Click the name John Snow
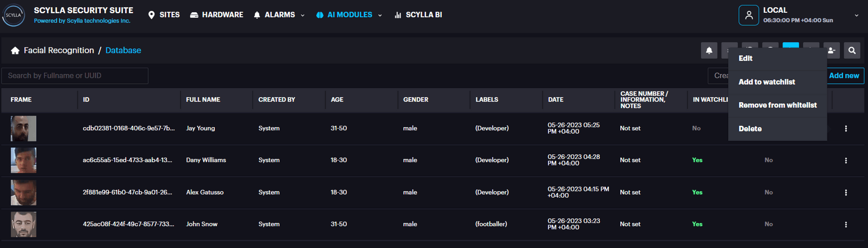Screen dimensions: 868x248 pyautogui.click(x=202, y=224)
